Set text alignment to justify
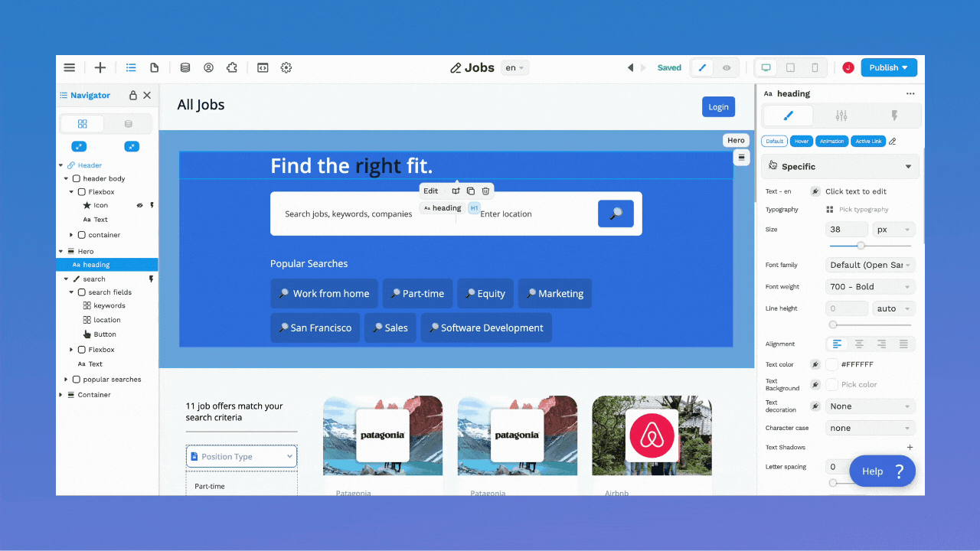980x551 pixels. tap(903, 344)
